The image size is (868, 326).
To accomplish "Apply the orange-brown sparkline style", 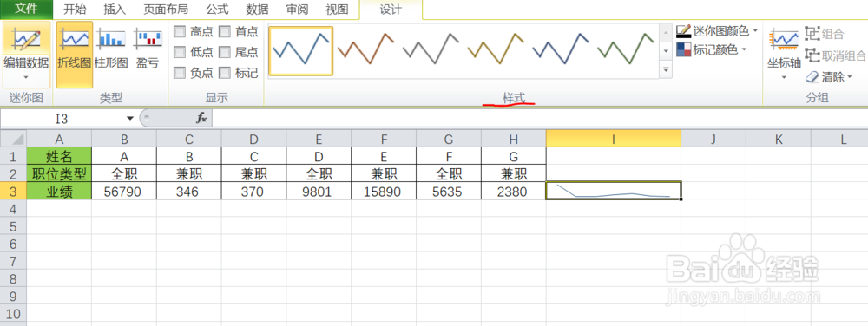I will click(366, 50).
